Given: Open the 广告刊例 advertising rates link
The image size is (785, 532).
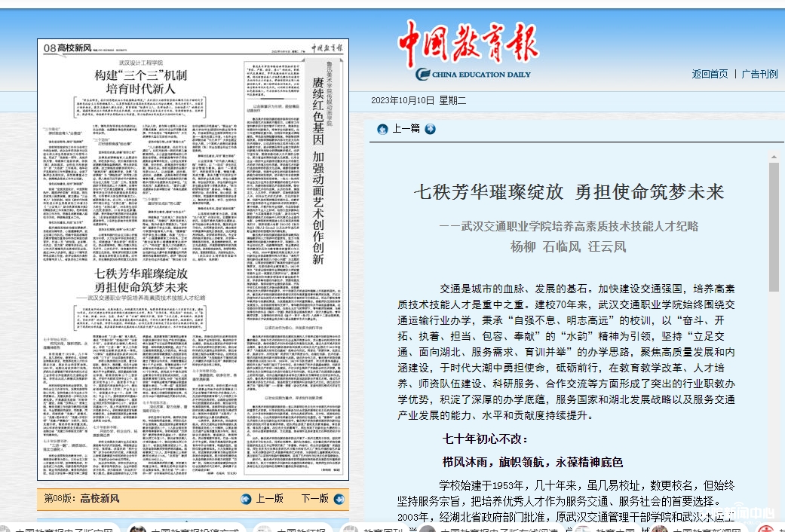Looking at the screenshot, I should click(759, 74).
